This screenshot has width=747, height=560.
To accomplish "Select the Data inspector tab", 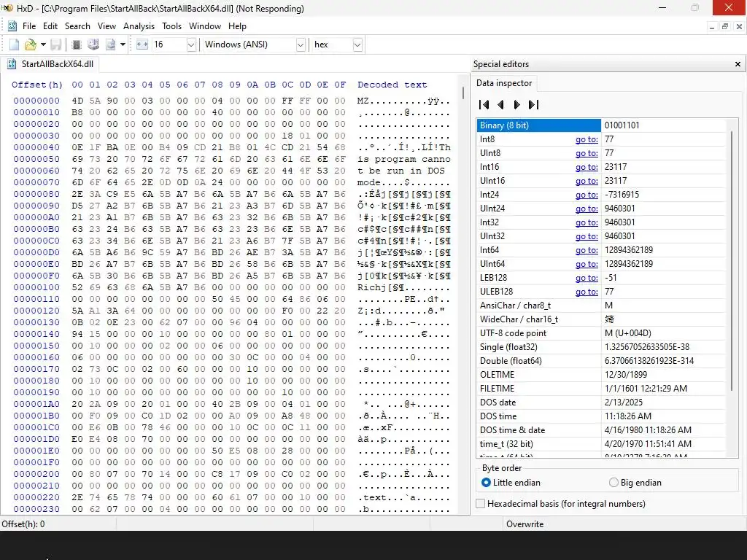I will [x=504, y=83].
